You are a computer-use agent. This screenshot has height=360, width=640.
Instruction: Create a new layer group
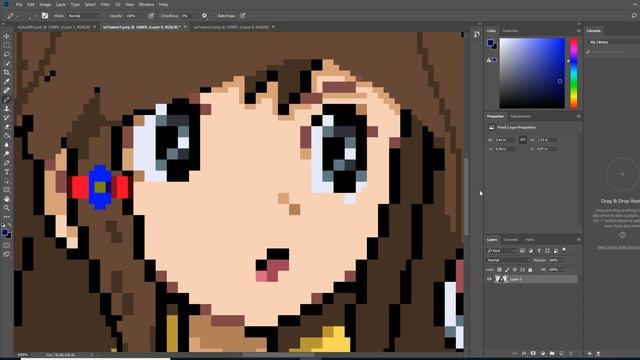552,353
